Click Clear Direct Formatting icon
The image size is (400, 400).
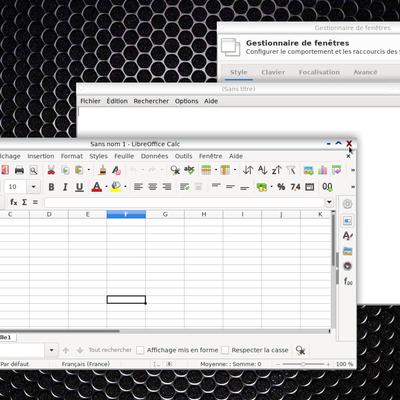click(116, 170)
